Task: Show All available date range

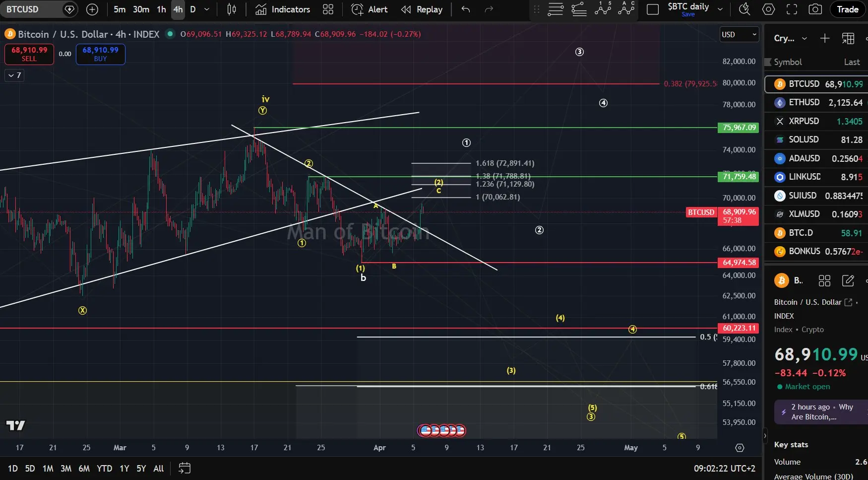Action: [158, 469]
